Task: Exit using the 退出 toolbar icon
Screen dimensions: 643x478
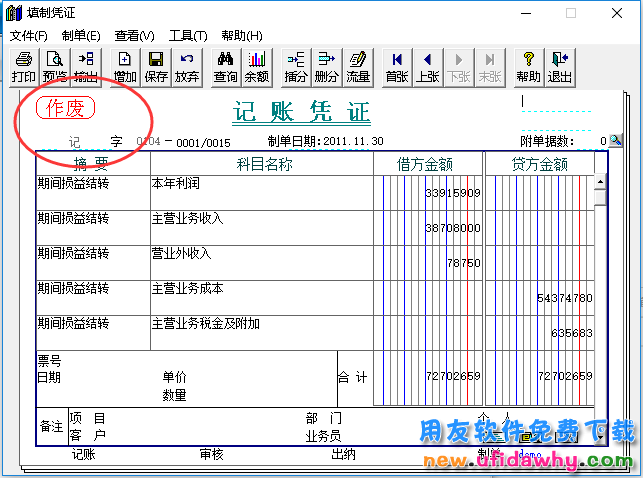Action: click(560, 66)
